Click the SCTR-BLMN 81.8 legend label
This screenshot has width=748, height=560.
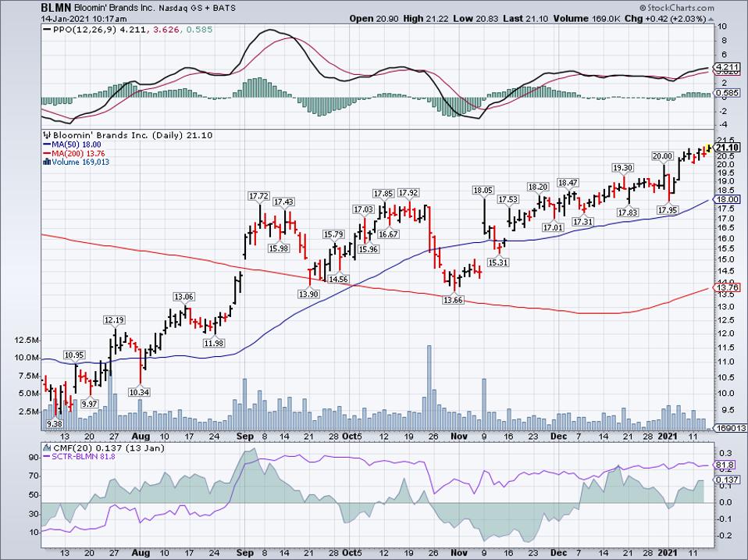84,456
